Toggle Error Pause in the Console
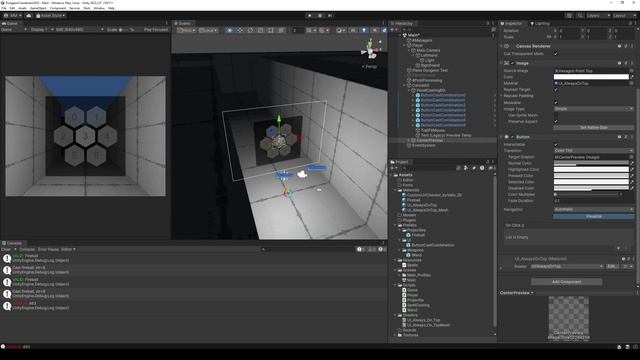 (x=48, y=249)
